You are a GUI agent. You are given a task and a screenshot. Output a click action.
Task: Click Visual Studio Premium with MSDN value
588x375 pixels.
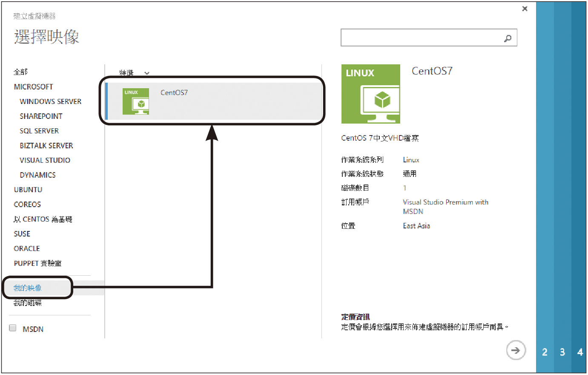[445, 207]
